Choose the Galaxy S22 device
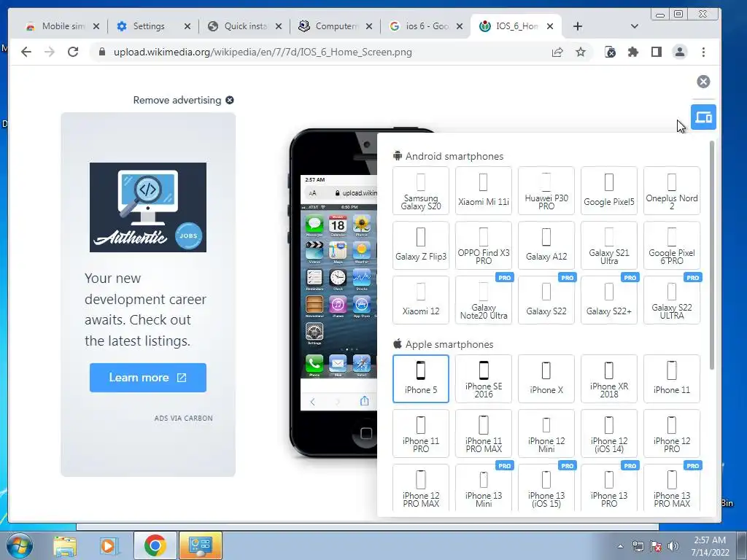The image size is (747, 560). pyautogui.click(x=546, y=300)
